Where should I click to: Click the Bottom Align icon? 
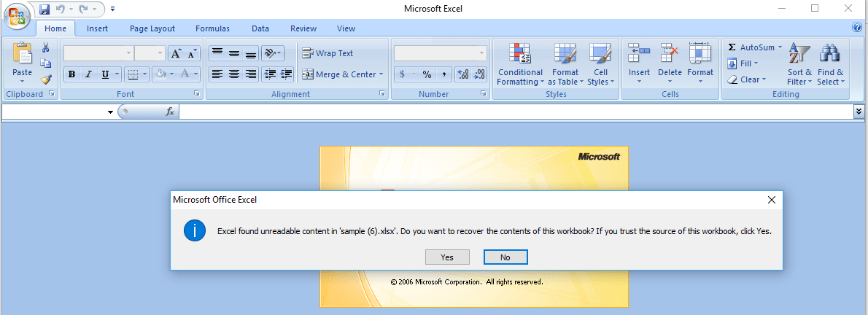pyautogui.click(x=251, y=53)
